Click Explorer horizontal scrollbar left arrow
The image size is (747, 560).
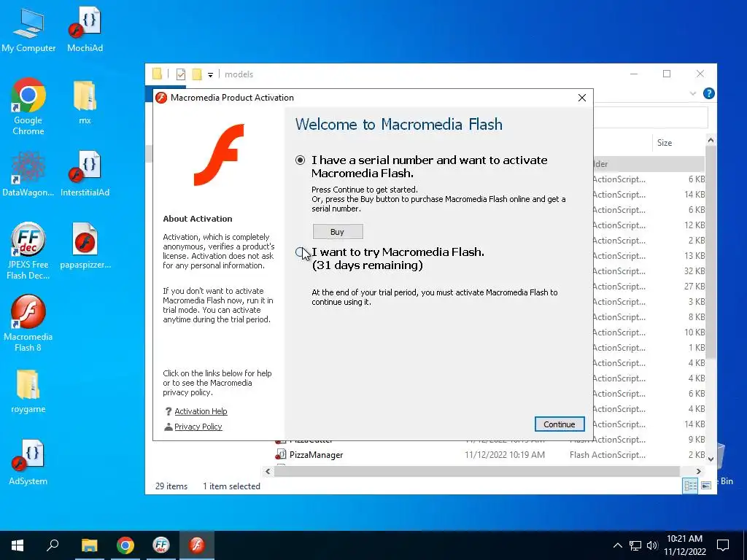point(268,472)
